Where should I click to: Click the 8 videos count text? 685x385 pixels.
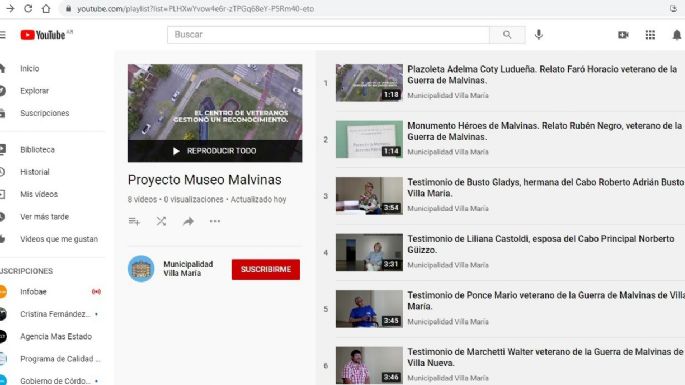coord(142,199)
